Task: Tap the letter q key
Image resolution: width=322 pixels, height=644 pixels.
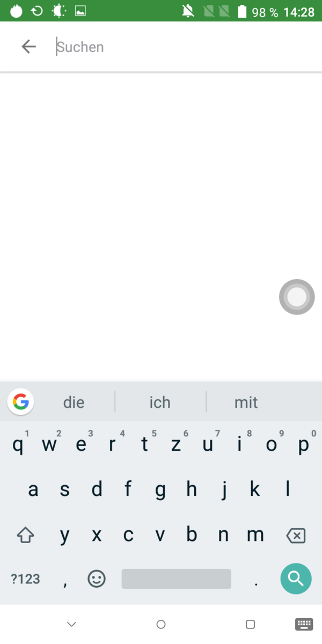Action: point(18,445)
